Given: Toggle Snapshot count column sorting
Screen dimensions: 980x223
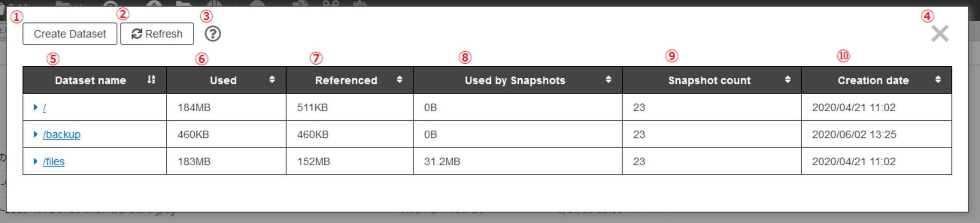Looking at the screenshot, I should coord(709,80).
